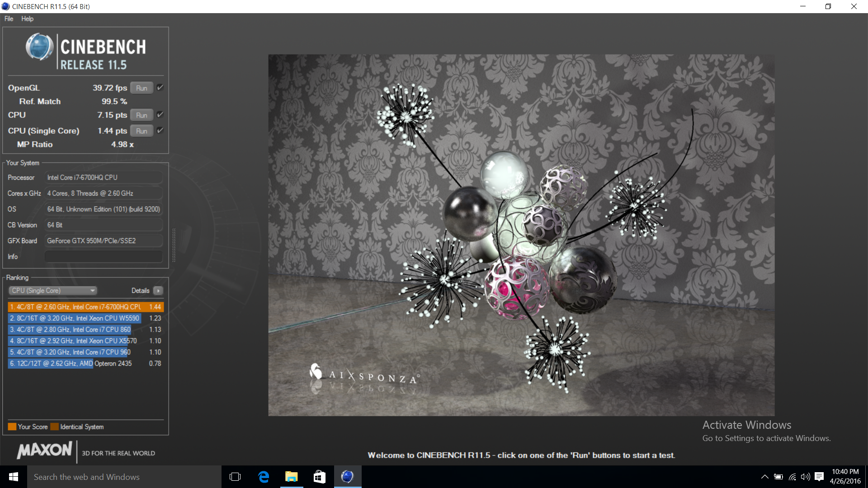Click the Cores x GHz field value

[104, 193]
